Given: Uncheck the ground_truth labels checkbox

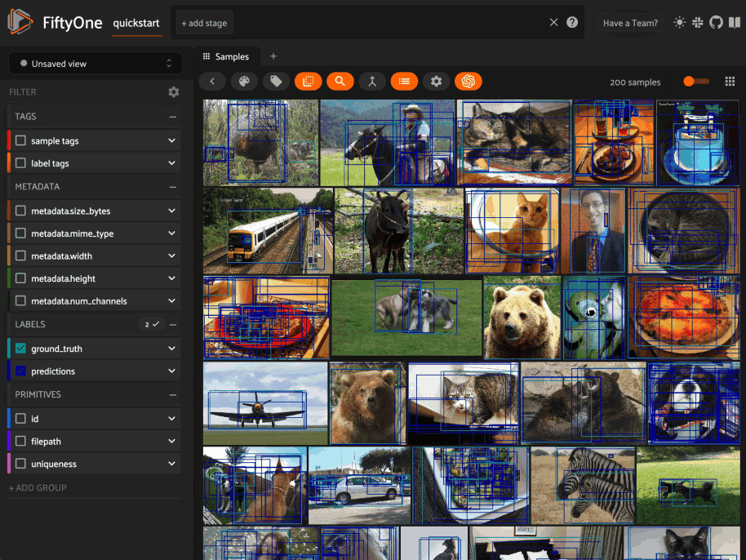Looking at the screenshot, I should coord(20,349).
